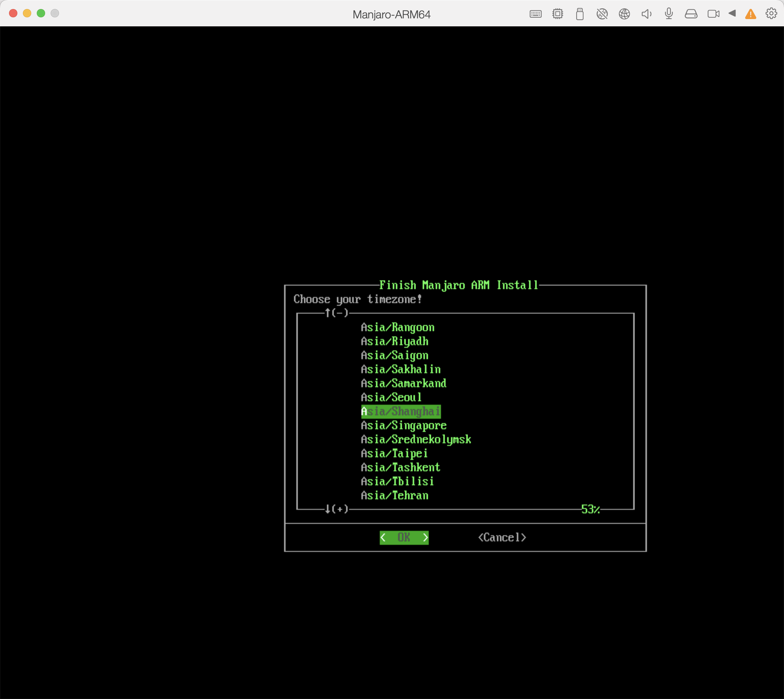Select the Asia/Srednekolymsk timezone
This screenshot has height=699, width=784.
[x=416, y=439]
